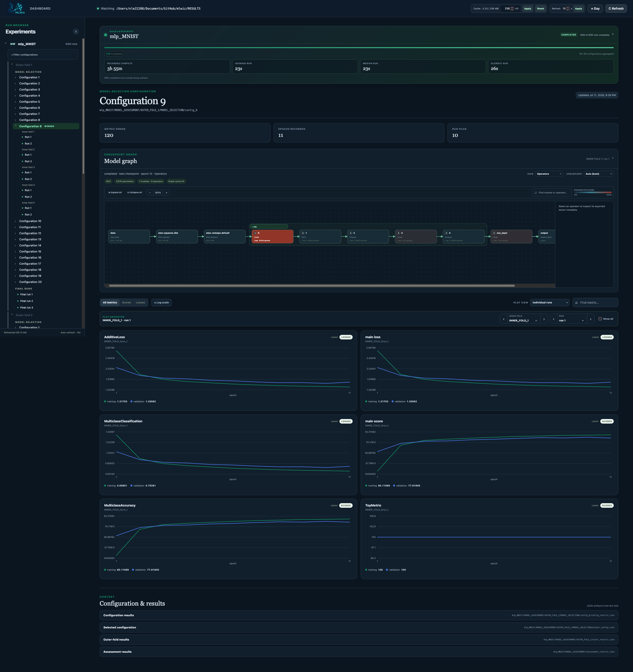
Task: Expand Configuration 14 in the tree
Action: 15,245
